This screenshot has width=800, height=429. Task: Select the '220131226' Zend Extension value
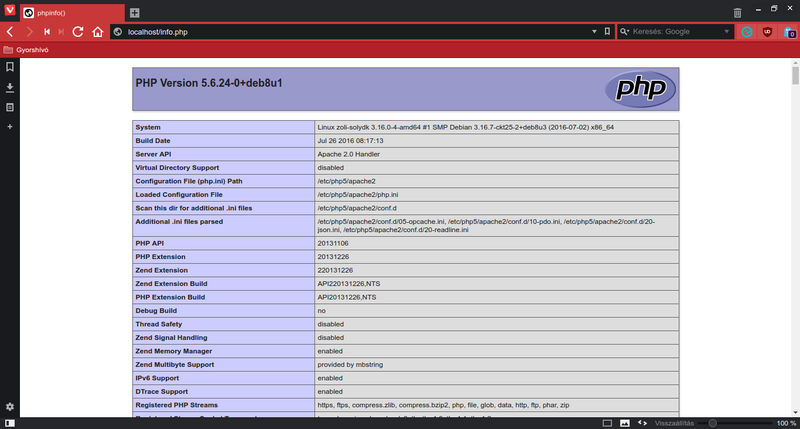[x=335, y=270]
